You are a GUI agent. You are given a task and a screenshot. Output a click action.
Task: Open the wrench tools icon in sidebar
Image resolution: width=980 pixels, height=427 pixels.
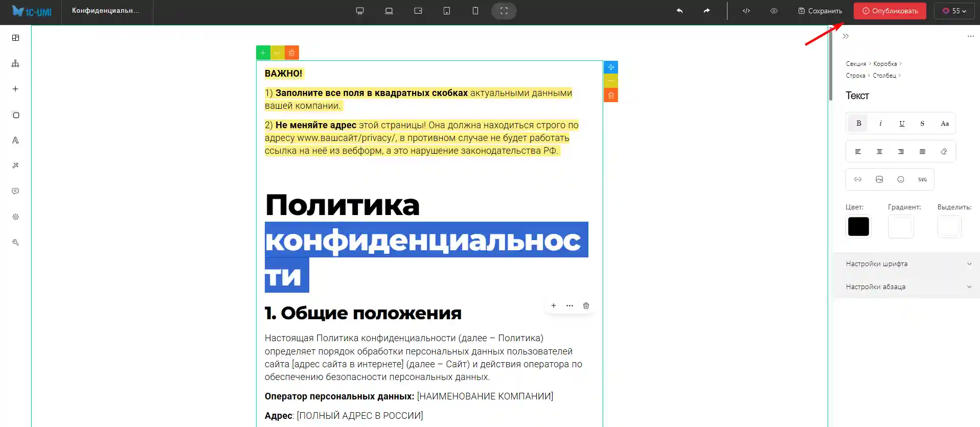(x=16, y=242)
